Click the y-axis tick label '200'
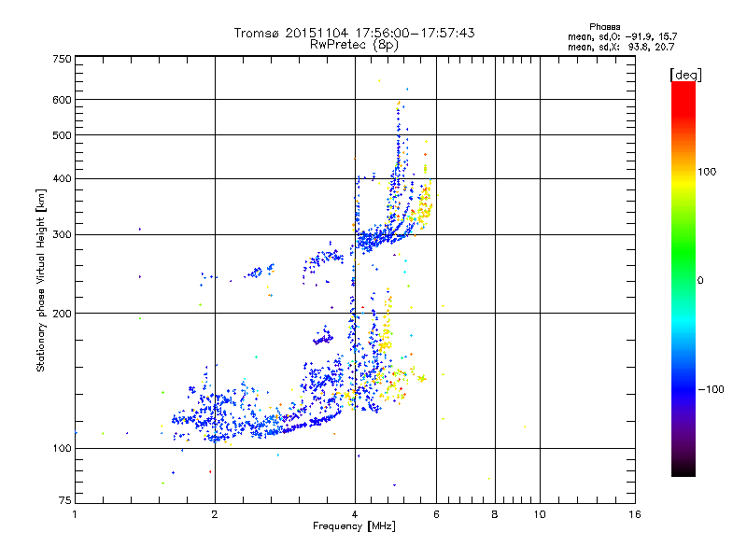 coord(62,314)
